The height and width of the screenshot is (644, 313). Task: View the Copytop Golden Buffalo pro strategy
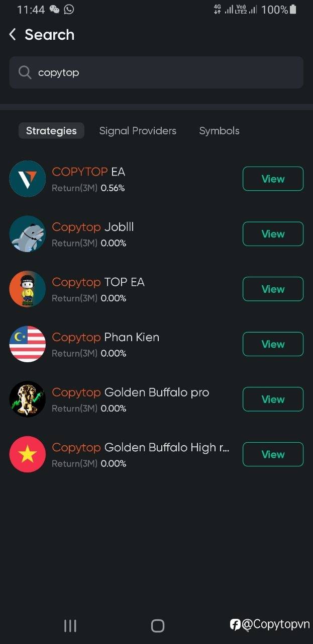[273, 399]
